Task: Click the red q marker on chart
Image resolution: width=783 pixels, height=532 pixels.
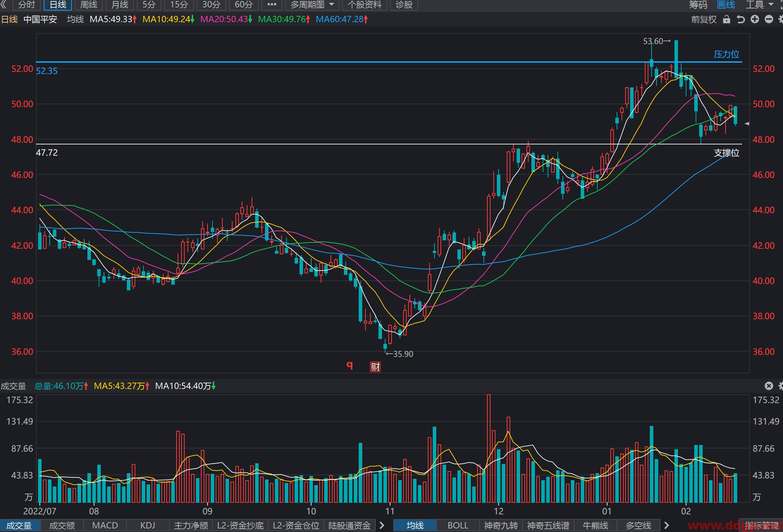Action: 350,364
